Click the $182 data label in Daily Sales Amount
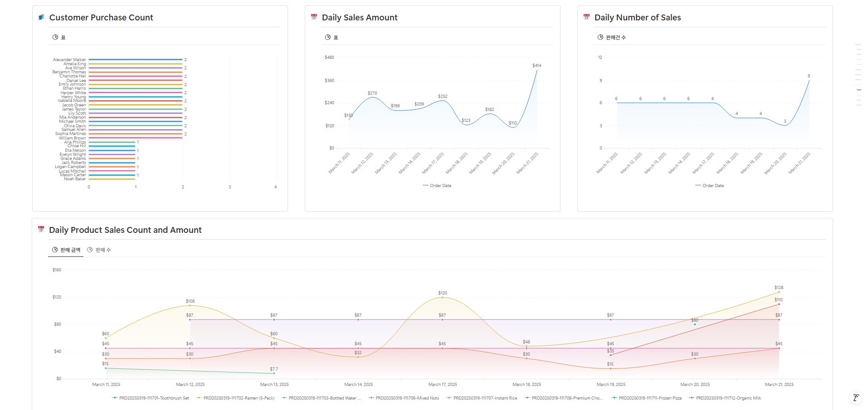This screenshot has width=868, height=410. pos(490,110)
